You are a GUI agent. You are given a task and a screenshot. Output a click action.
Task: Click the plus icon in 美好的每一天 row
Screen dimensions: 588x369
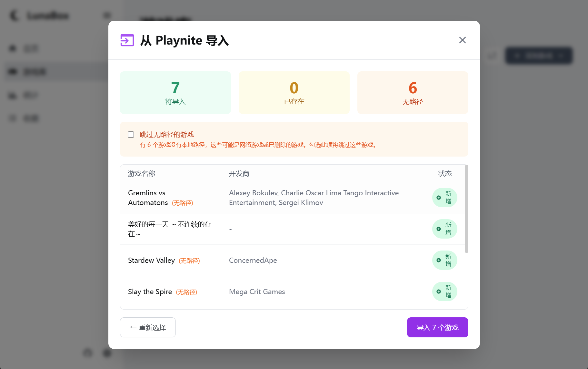pyautogui.click(x=438, y=229)
